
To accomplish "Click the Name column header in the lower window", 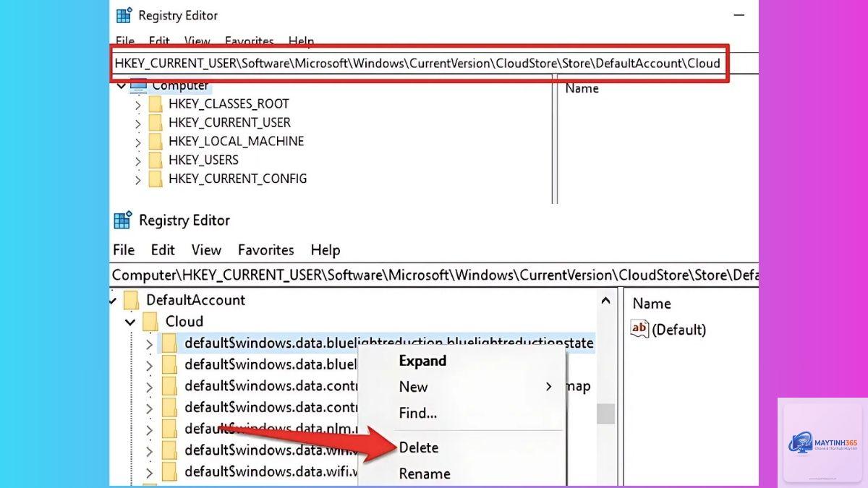I will pos(652,304).
